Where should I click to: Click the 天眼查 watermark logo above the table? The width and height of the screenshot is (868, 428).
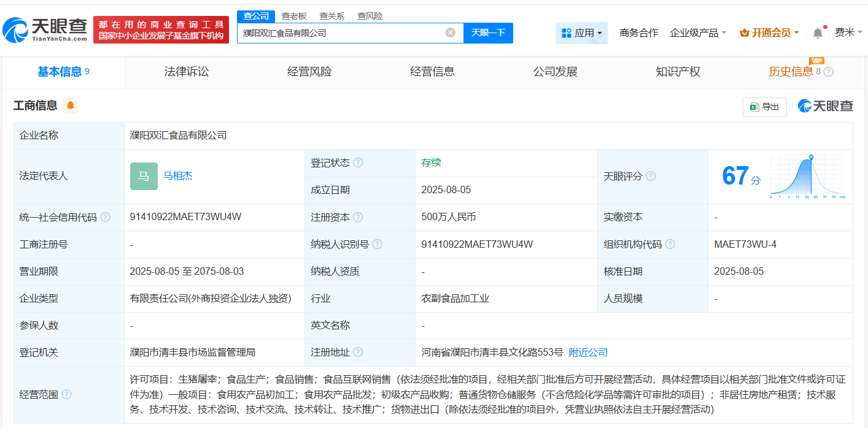pyautogui.click(x=826, y=106)
